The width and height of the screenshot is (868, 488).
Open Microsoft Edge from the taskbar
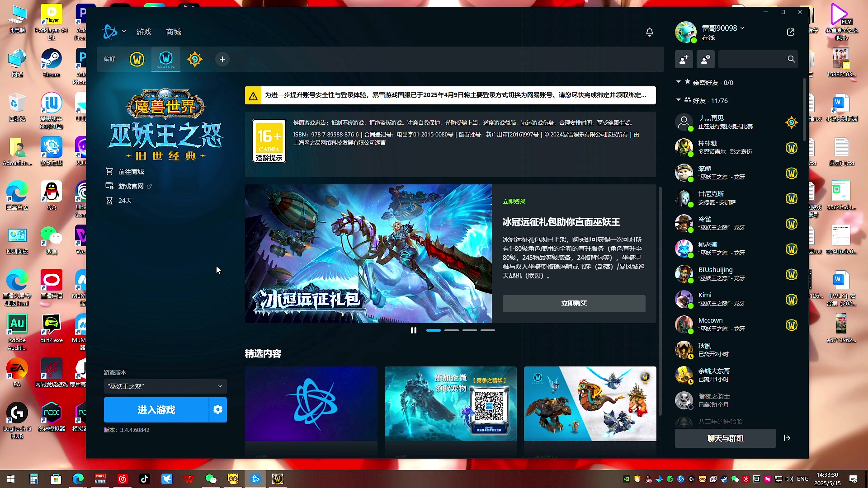click(x=78, y=479)
